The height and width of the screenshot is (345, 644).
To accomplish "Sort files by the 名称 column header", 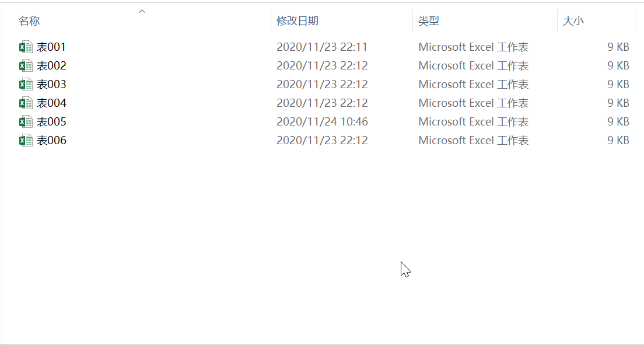I will pyautogui.click(x=29, y=21).
